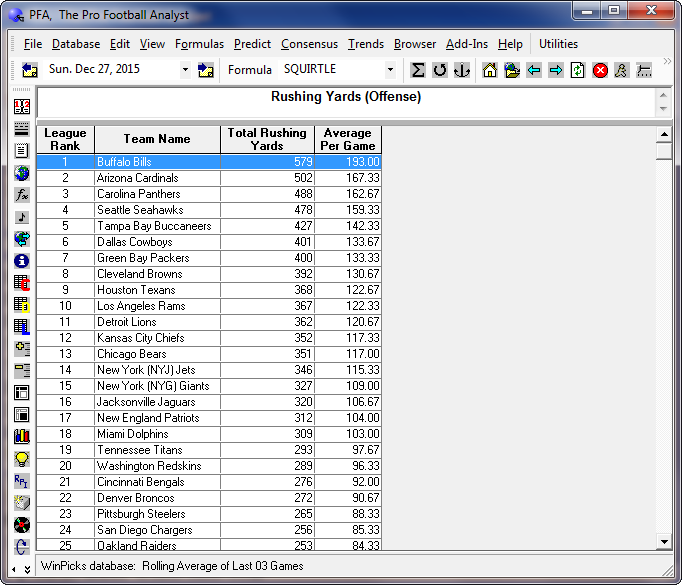Open the Add-Ins menu
The height and width of the screenshot is (585, 682).
click(467, 44)
